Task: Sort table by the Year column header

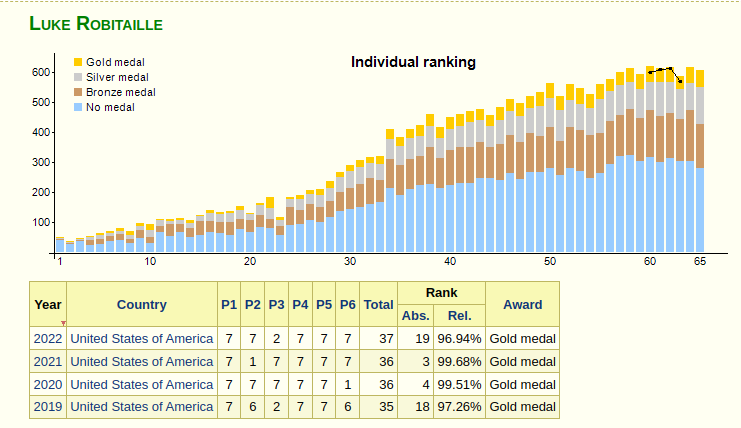Action: point(48,305)
